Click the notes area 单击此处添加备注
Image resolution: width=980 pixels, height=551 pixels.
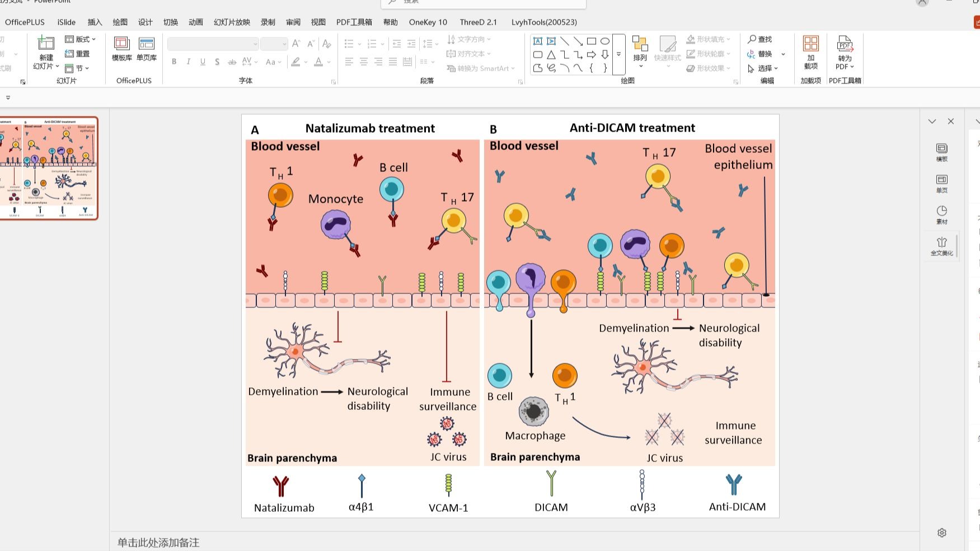(x=158, y=542)
